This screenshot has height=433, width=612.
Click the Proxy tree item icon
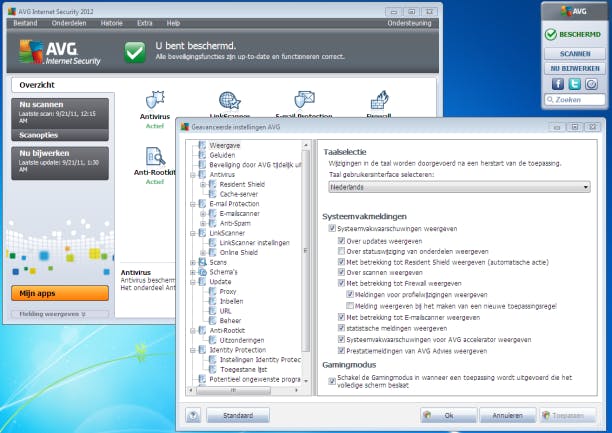click(213, 291)
